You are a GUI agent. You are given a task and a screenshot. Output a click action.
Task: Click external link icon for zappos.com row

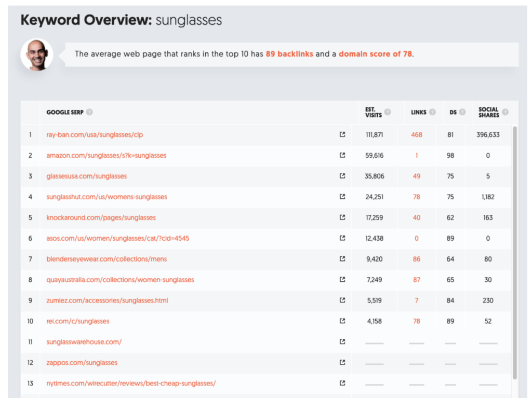click(x=342, y=362)
